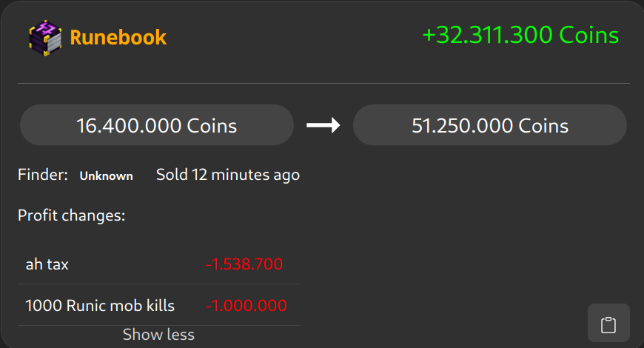Click the white arrow between prices
The width and height of the screenshot is (644, 348).
323,125
